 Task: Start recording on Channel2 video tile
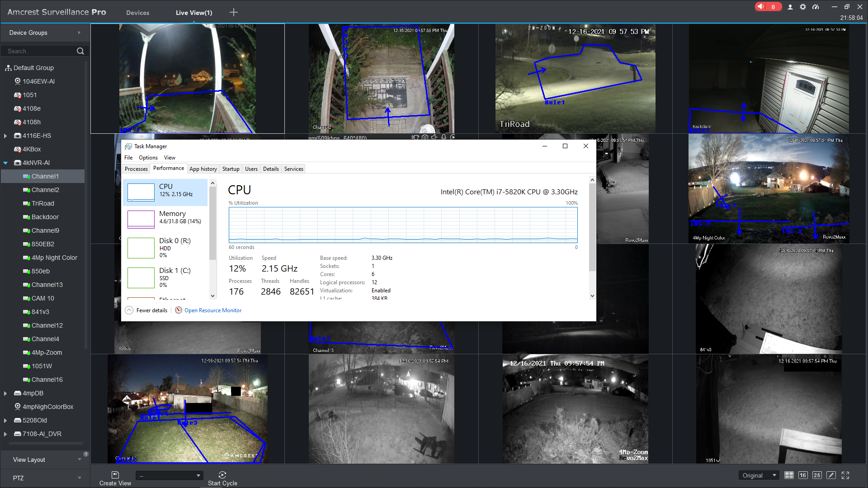[x=415, y=137]
